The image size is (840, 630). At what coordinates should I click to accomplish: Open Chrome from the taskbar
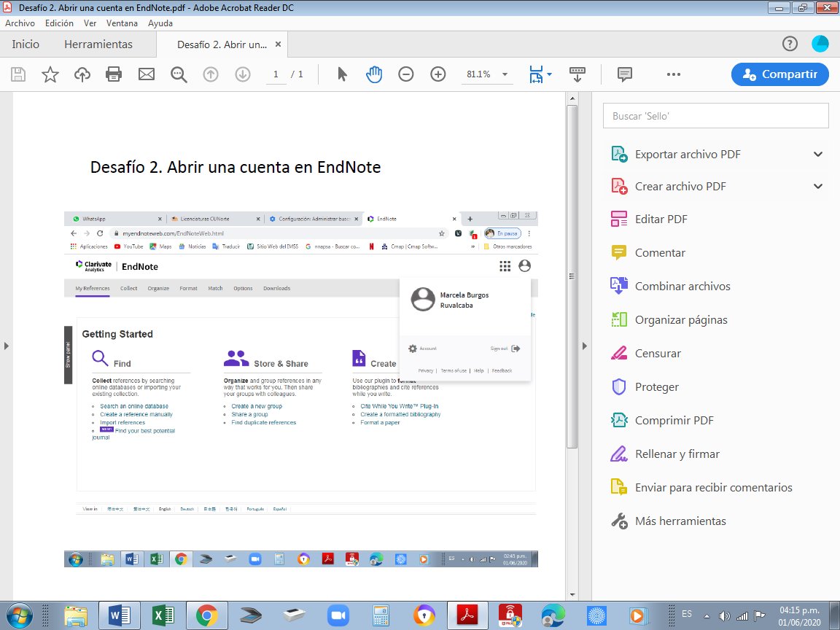pos(207,615)
